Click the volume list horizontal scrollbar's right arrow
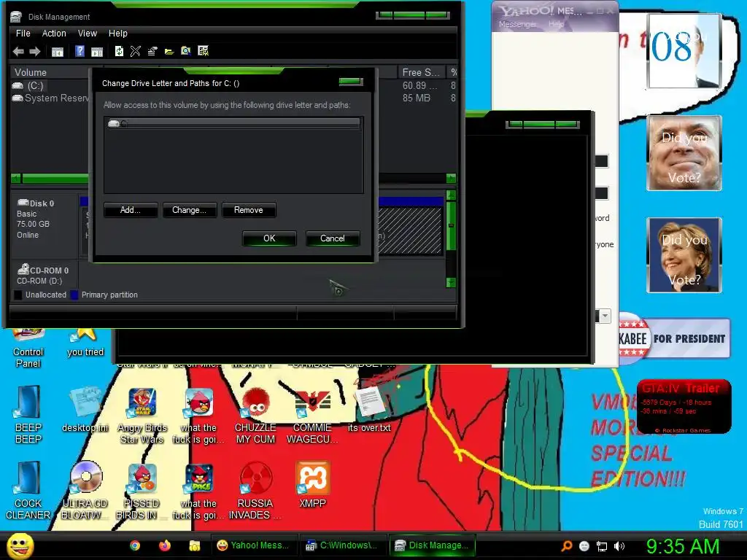Screen dimensions: 747x560 coord(451,179)
